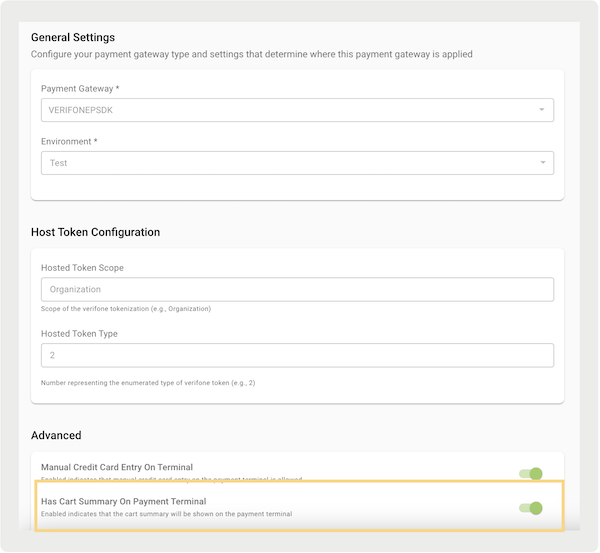Click the Host Token Configuration heading
Image resolution: width=600 pixels, height=553 pixels.
95,232
